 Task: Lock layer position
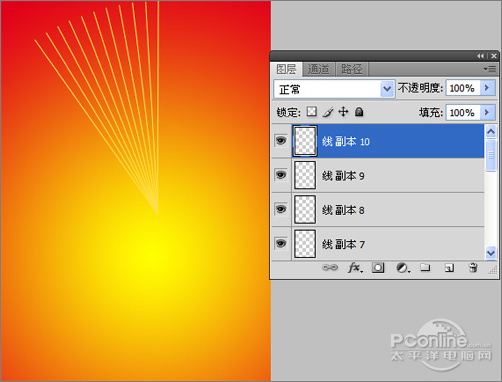point(343,112)
